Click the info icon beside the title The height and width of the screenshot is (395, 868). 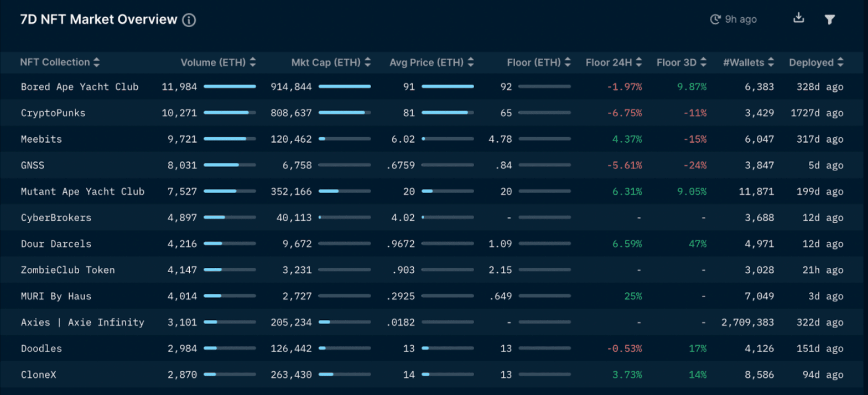click(189, 20)
